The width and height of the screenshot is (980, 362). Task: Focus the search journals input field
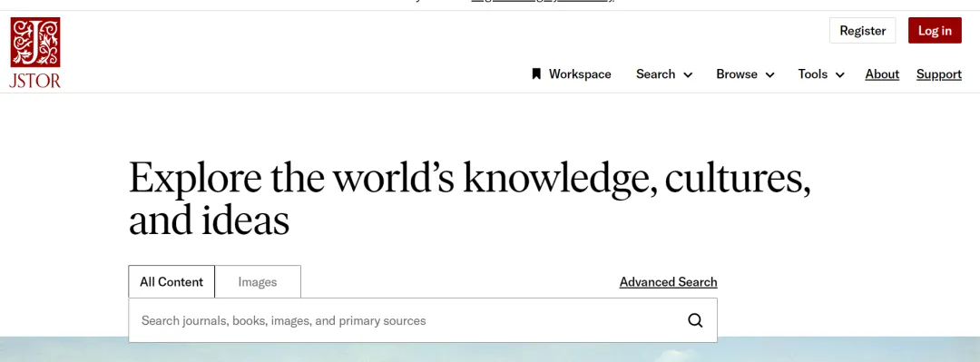[x=423, y=321]
